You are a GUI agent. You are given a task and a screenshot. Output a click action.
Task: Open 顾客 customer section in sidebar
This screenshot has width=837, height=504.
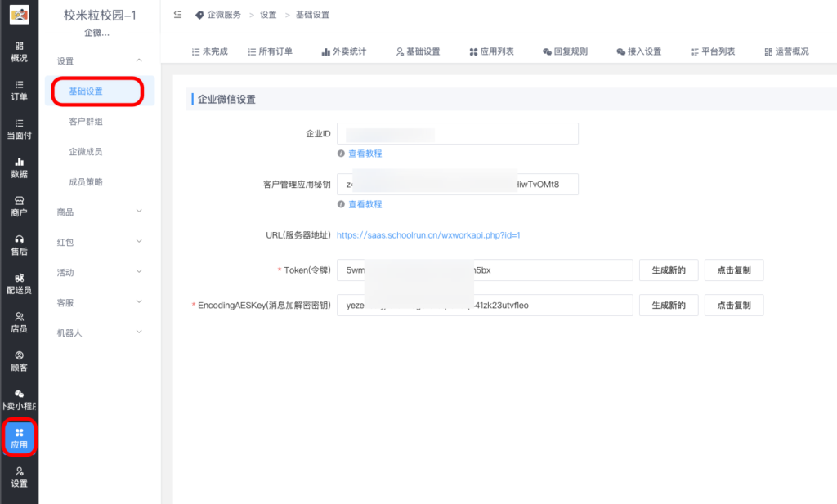tap(19, 360)
